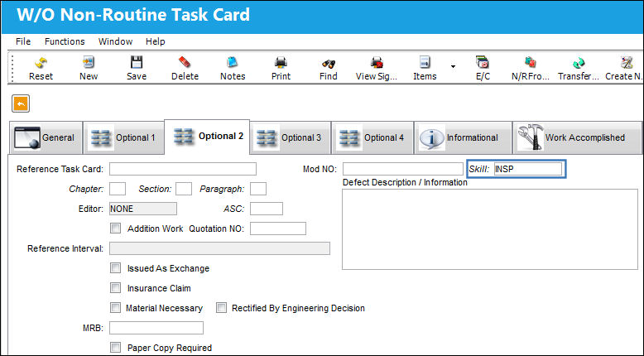Screen dimensions: 644x356
Task: Expand the Items dropdown arrow
Action: [x=453, y=66]
